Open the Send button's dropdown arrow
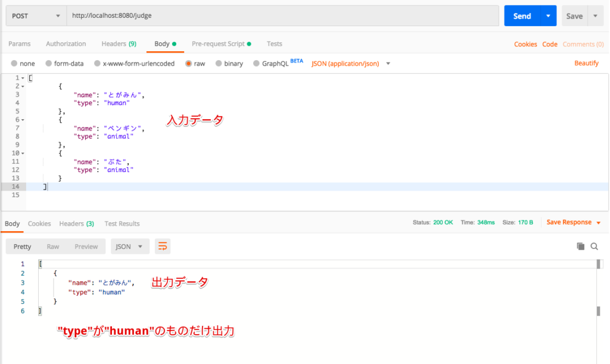 tap(547, 15)
